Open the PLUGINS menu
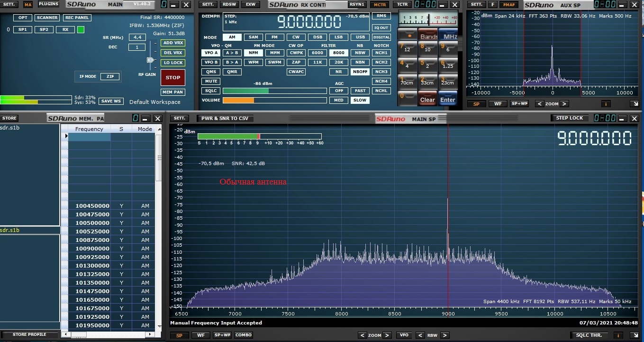 (x=48, y=4)
